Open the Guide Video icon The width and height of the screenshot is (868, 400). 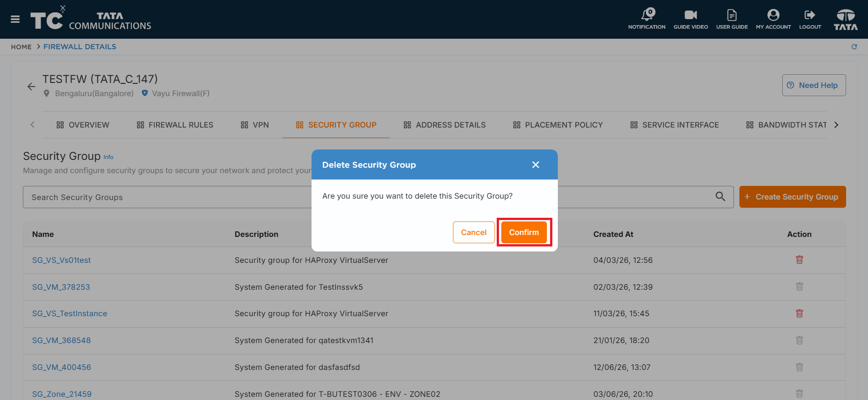pos(691,19)
